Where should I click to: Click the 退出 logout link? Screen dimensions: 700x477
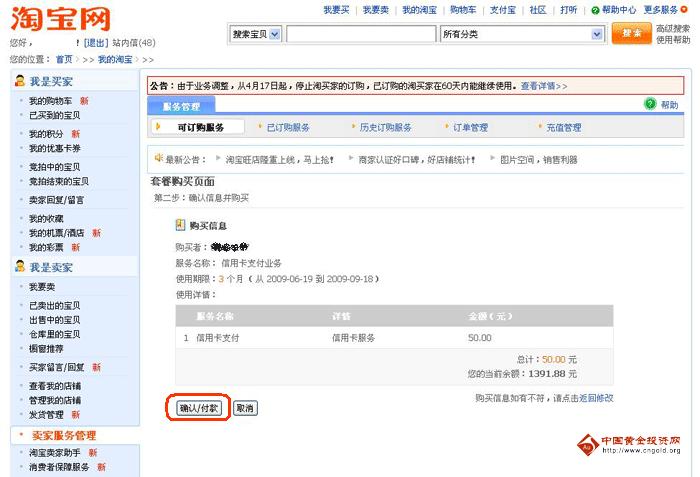coord(96,43)
